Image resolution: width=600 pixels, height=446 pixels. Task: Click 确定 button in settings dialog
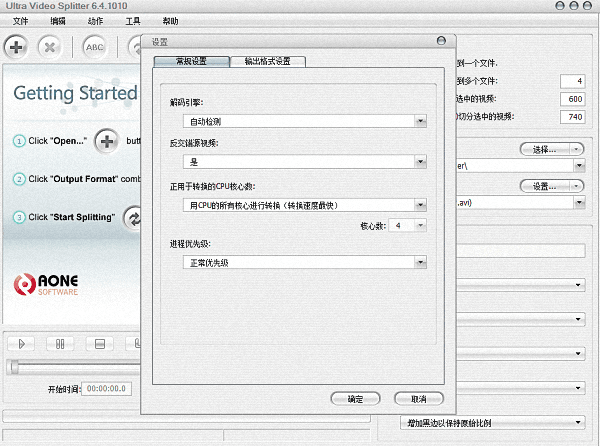[355, 399]
